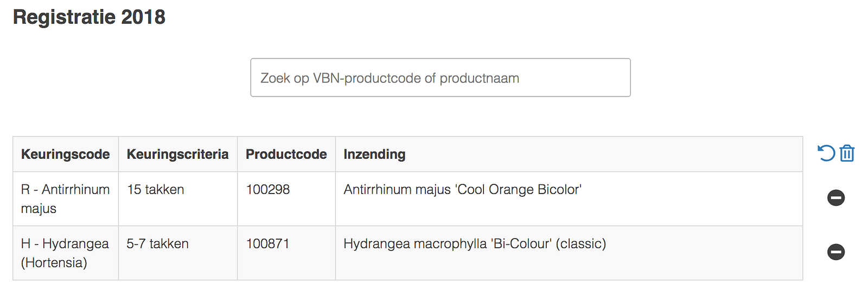Select the 'H - Hydrangea (Hortensia)' cell
This screenshot has height=290, width=868.
(65, 253)
